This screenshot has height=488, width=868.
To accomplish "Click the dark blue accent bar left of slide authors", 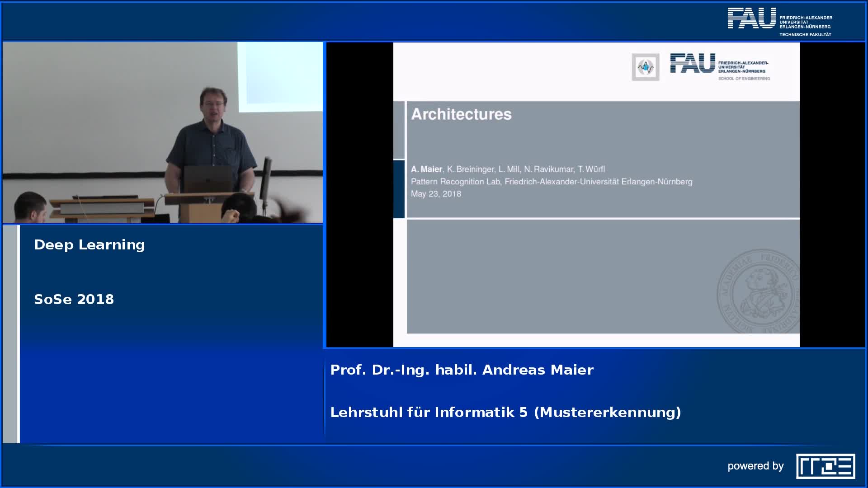I will 399,189.
